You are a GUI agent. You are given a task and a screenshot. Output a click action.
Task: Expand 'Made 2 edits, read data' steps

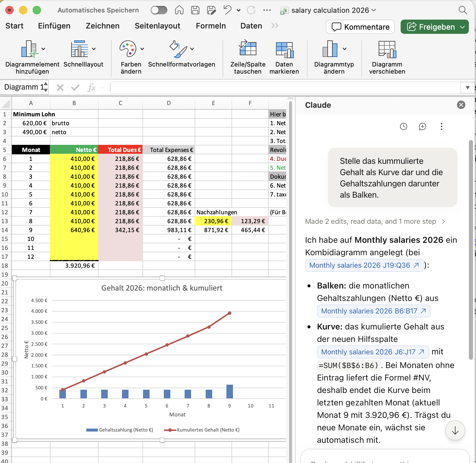click(x=375, y=221)
